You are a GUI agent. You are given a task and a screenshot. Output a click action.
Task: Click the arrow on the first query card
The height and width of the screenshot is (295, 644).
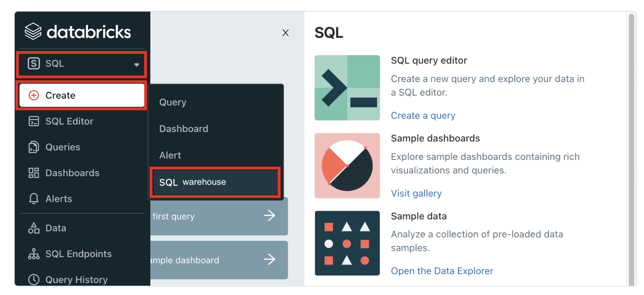(269, 215)
